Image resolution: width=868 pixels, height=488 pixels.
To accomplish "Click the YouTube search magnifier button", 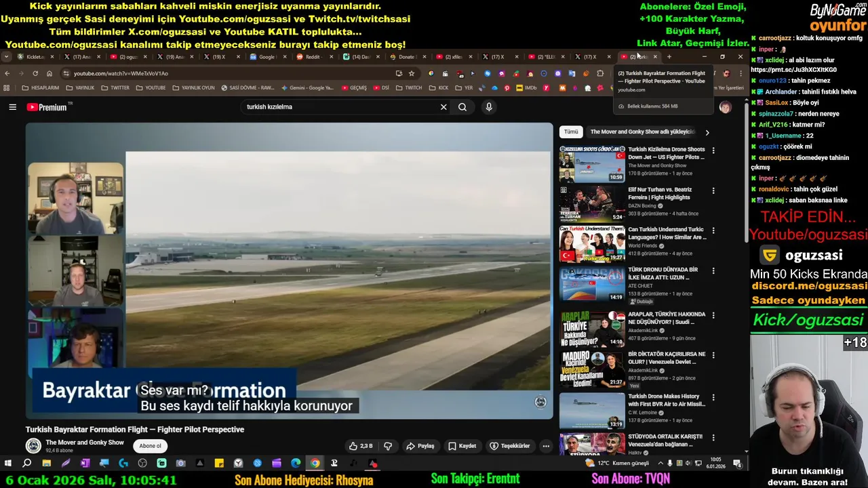I will (462, 107).
